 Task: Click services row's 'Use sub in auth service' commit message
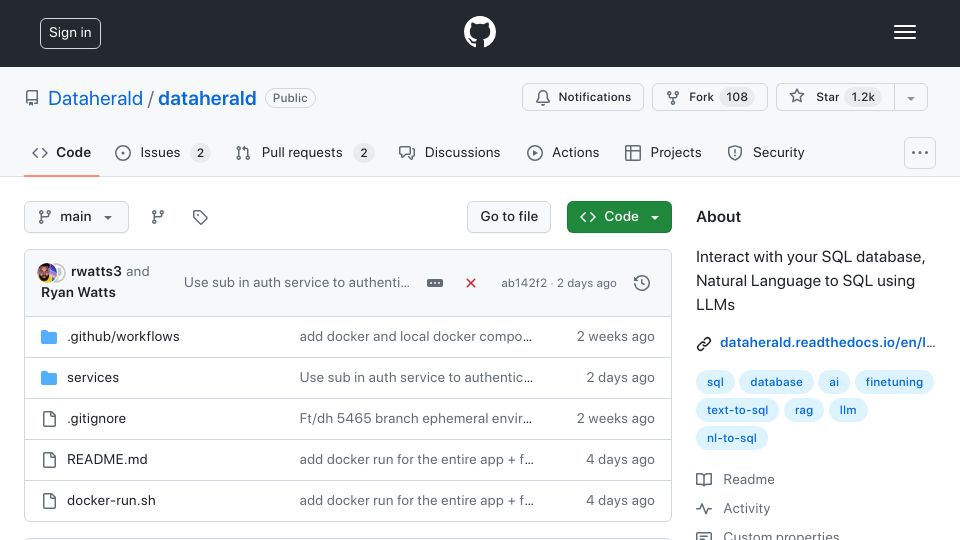416,378
